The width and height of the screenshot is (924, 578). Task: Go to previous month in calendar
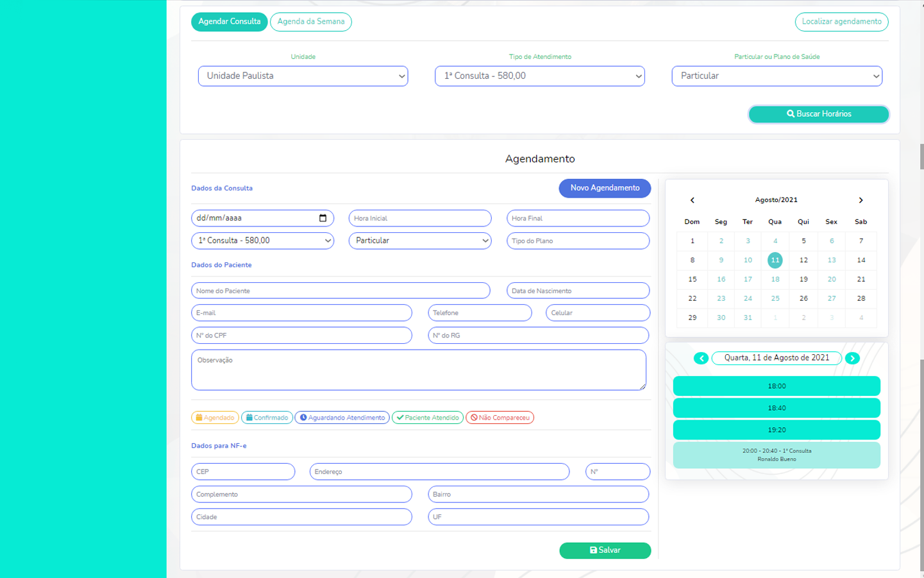(x=692, y=200)
